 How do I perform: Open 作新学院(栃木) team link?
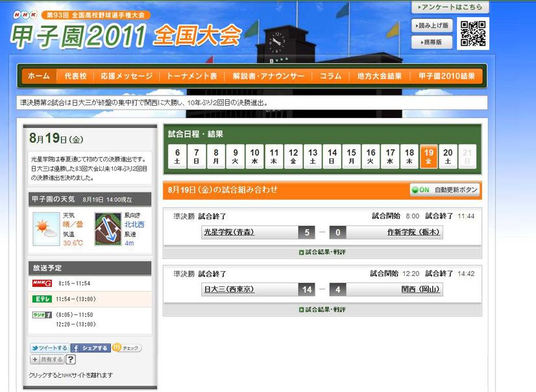[x=413, y=232]
